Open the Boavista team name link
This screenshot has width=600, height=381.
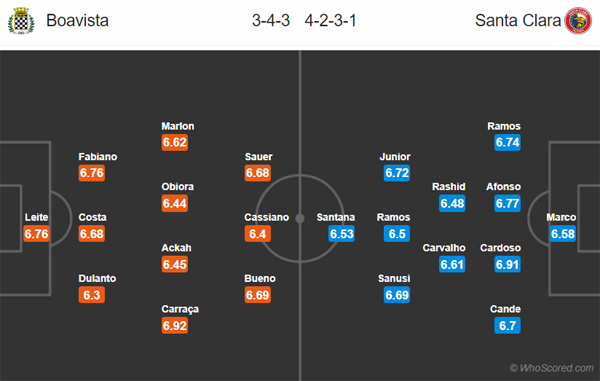[x=77, y=21]
